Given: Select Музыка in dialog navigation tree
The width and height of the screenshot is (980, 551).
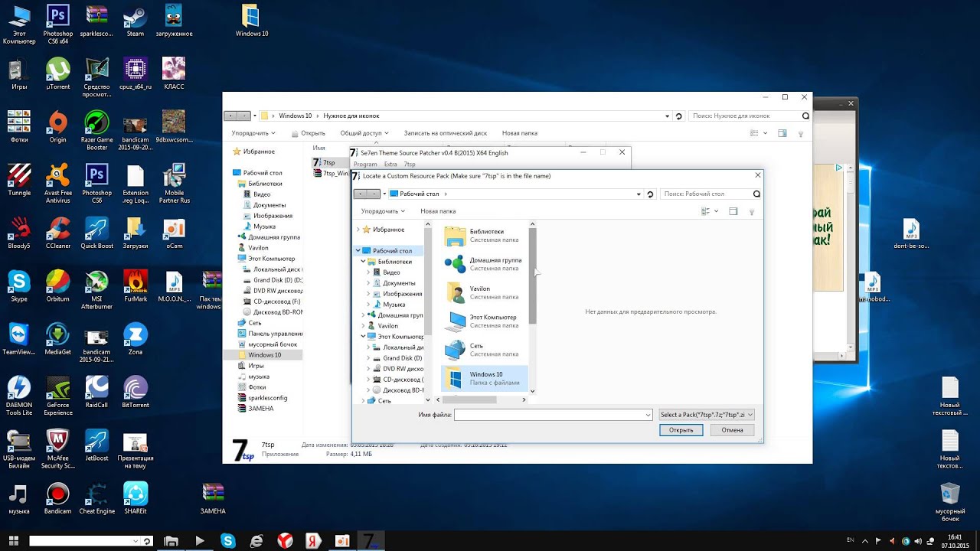Looking at the screenshot, I should coord(394,305).
